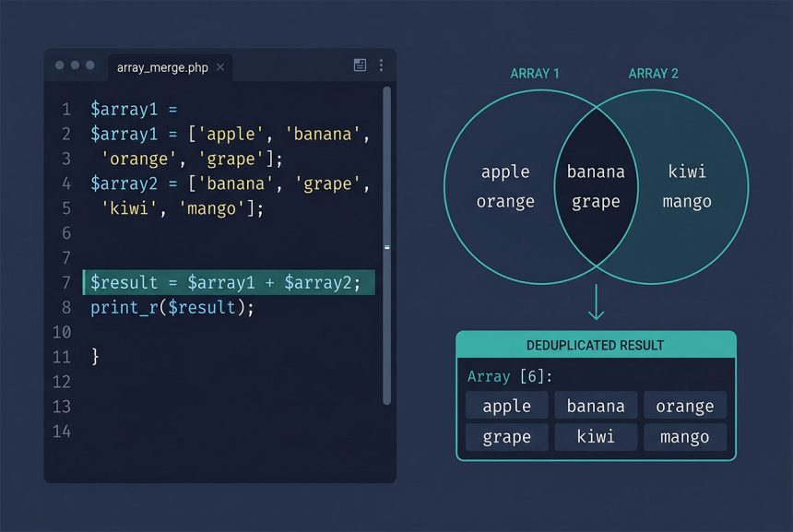Click the closing brace on line 11
The height and width of the screenshot is (532, 793).
[95, 357]
